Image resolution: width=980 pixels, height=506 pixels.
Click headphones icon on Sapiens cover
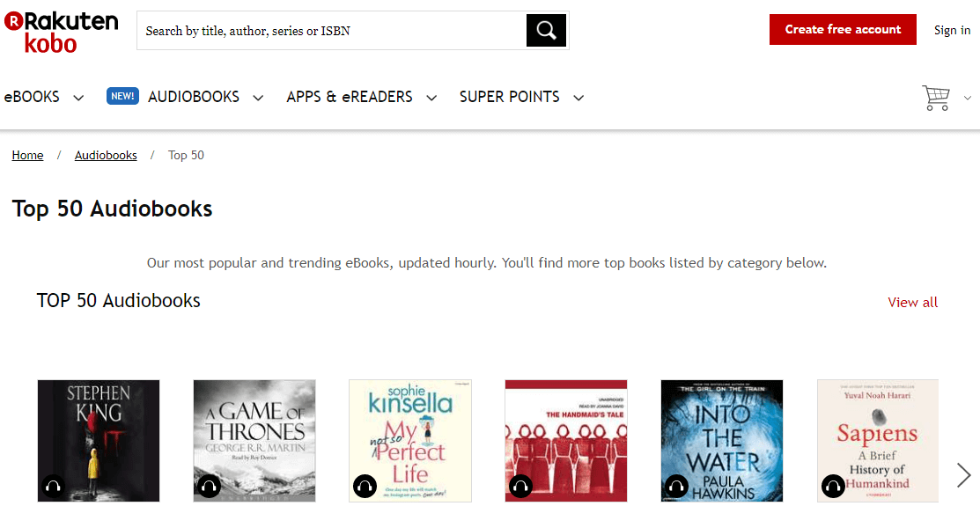832,486
